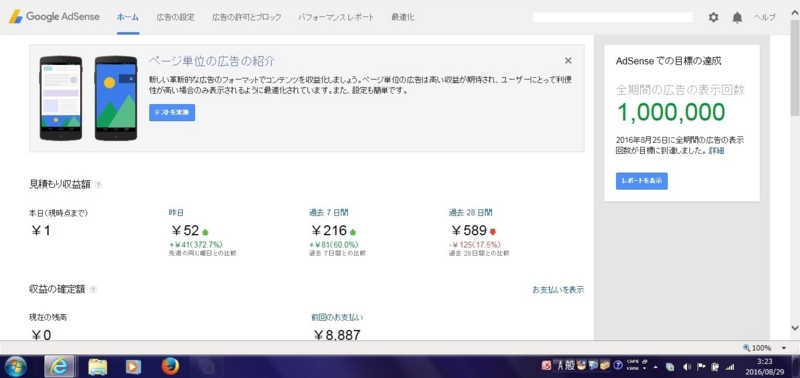Show hidden tray icons arrow
The height and width of the screenshot is (378, 800).
656,367
